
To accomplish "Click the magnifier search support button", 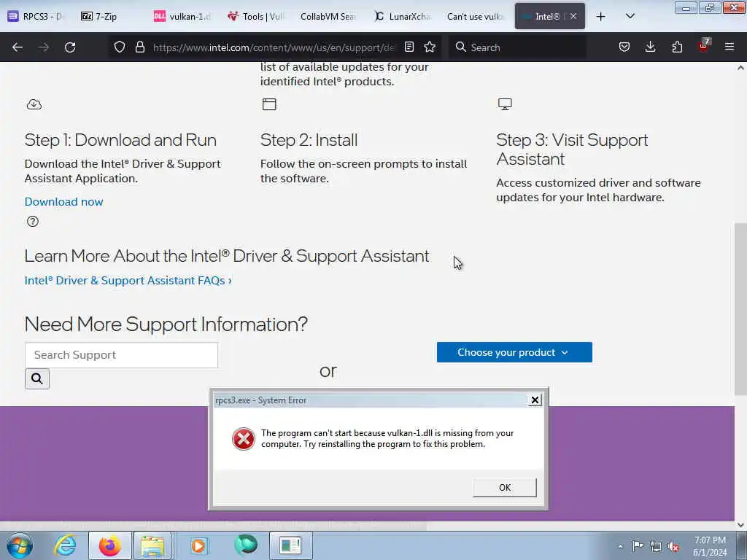I will tap(37, 378).
